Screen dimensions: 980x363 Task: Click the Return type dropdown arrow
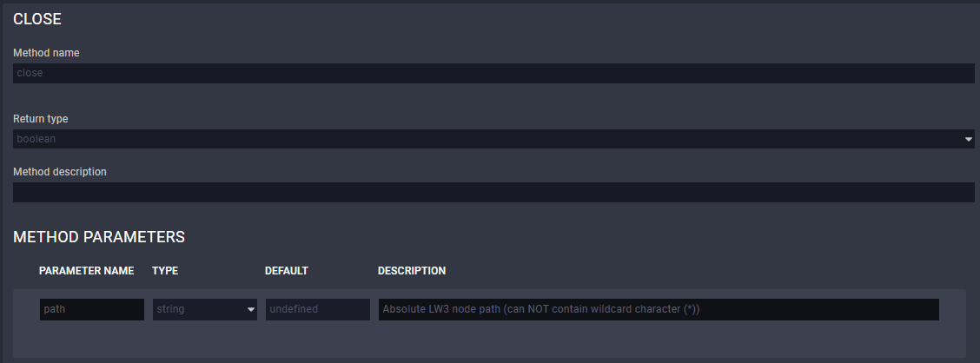(968, 139)
